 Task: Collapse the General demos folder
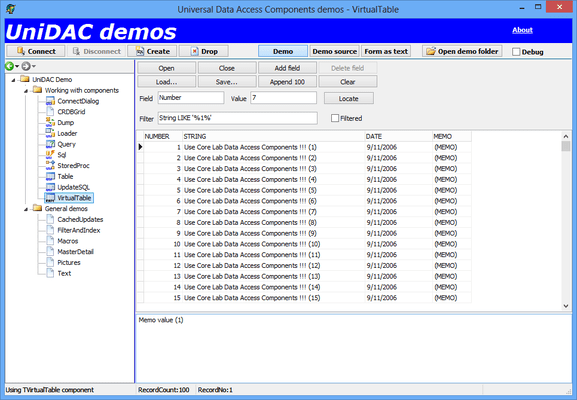26,209
